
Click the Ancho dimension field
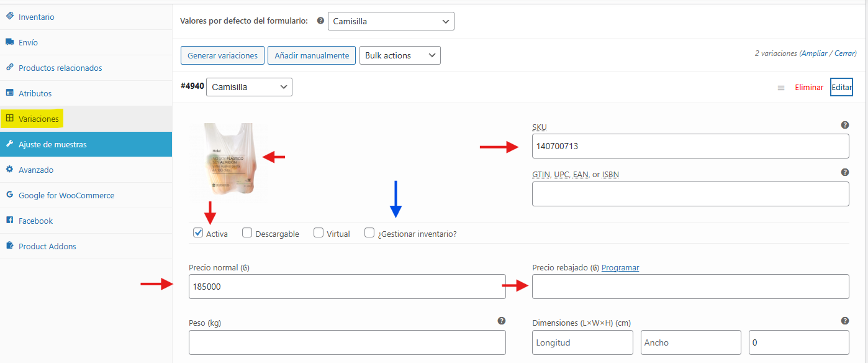pos(691,342)
